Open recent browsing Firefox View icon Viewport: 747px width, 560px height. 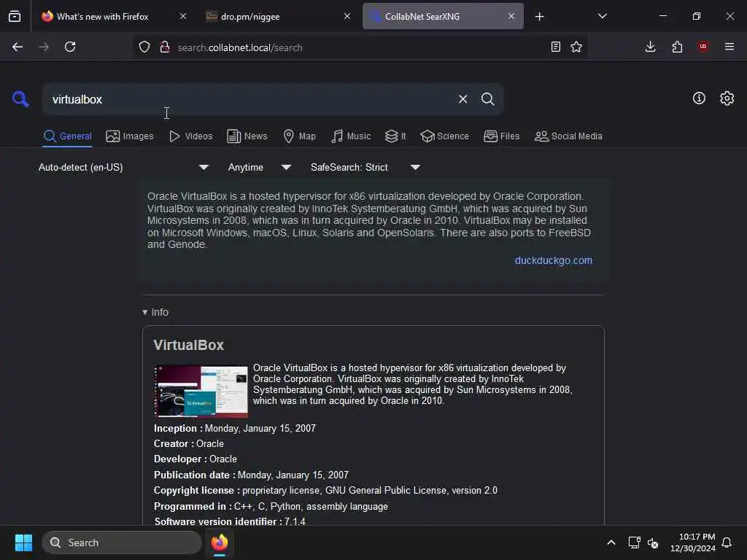15,16
